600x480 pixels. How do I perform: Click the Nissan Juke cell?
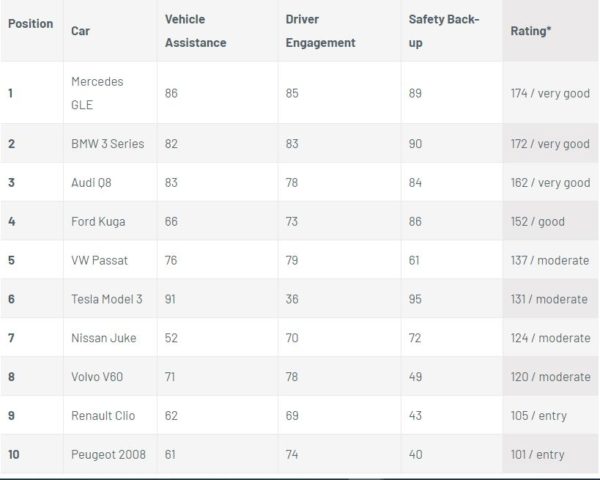pos(104,338)
